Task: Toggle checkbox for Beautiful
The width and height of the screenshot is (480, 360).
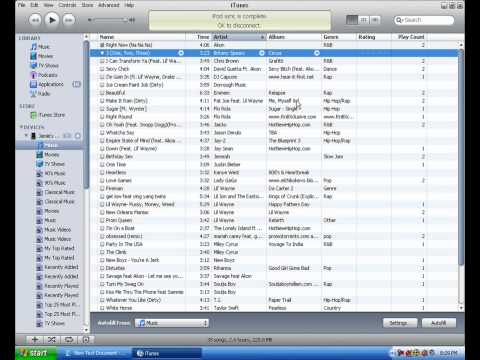Action: point(102,93)
